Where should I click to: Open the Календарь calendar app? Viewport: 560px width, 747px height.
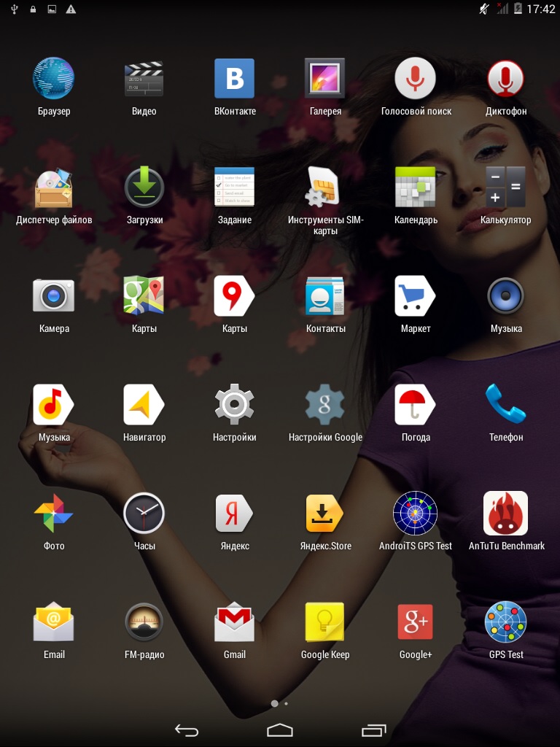[x=415, y=187]
